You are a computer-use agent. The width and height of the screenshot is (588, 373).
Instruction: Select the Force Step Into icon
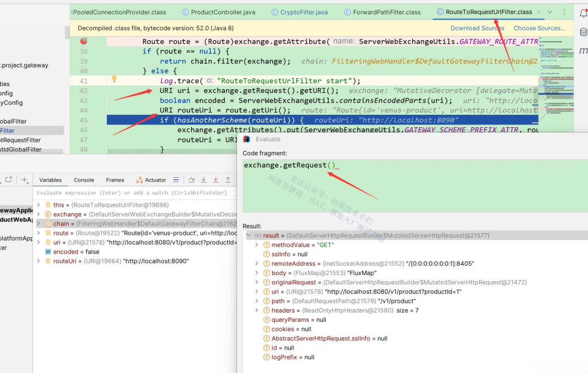215,179
